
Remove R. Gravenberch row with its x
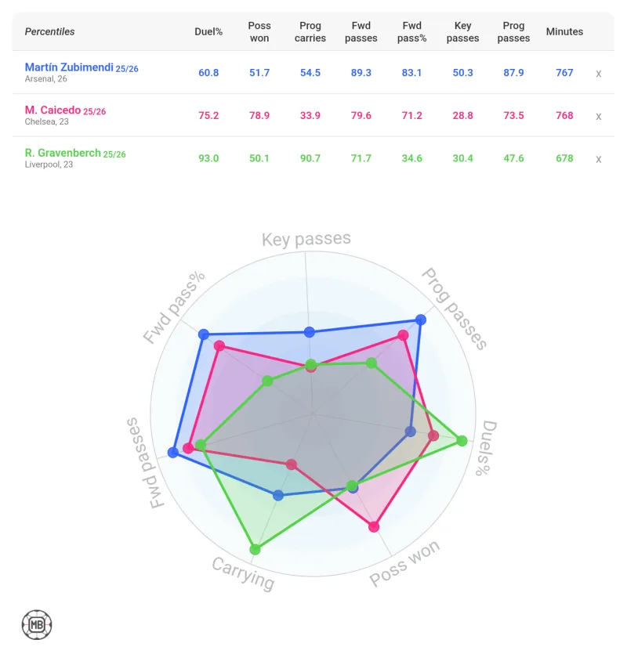point(598,158)
